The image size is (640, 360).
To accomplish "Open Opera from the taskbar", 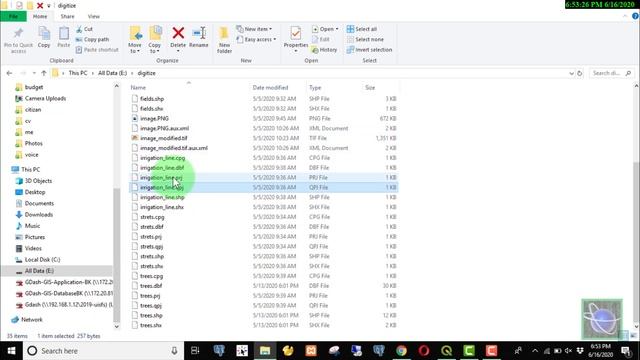I will pos(424,351).
